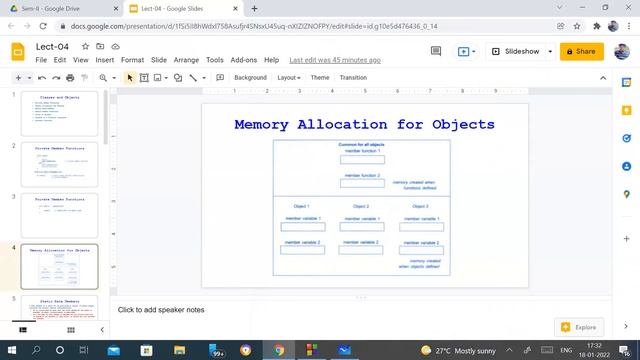The width and height of the screenshot is (640, 360).
Task: Switch to the Sem-II Google Drive tab
Action: (60, 9)
